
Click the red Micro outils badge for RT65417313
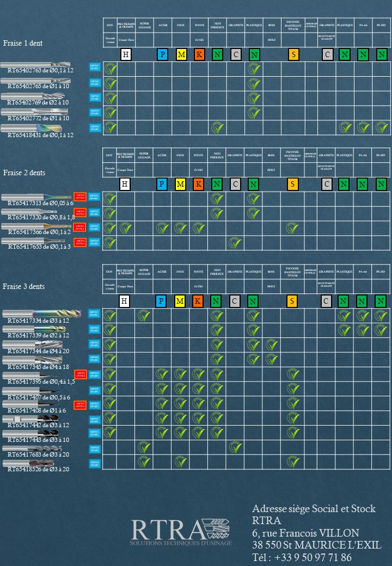[x=80, y=196]
